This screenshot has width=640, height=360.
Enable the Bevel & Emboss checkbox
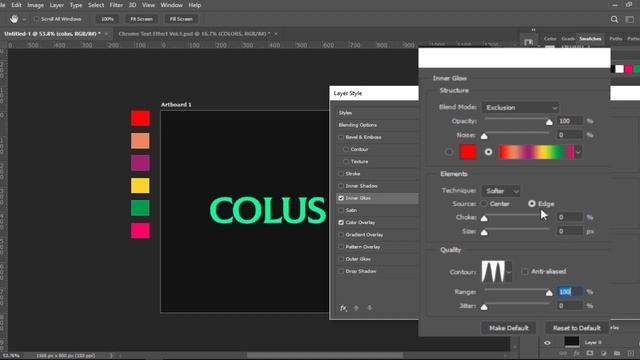341,138
